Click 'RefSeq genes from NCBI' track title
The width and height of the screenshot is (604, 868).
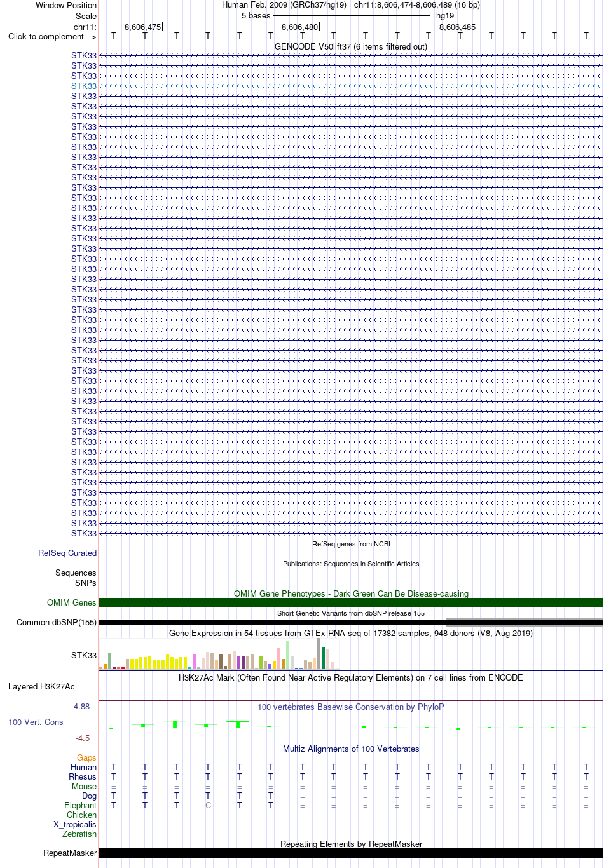[351, 544]
